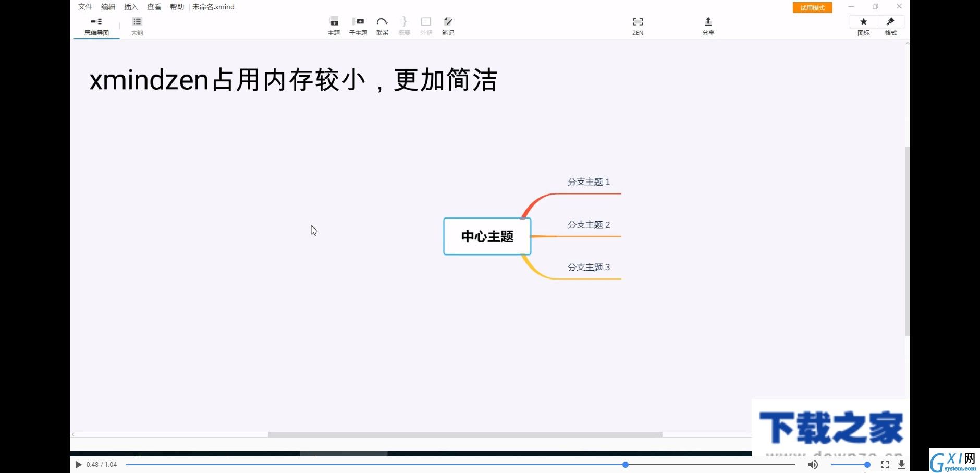Click the horizontal canvas scrollbar
The width and height of the screenshot is (980, 473).
(x=465, y=434)
